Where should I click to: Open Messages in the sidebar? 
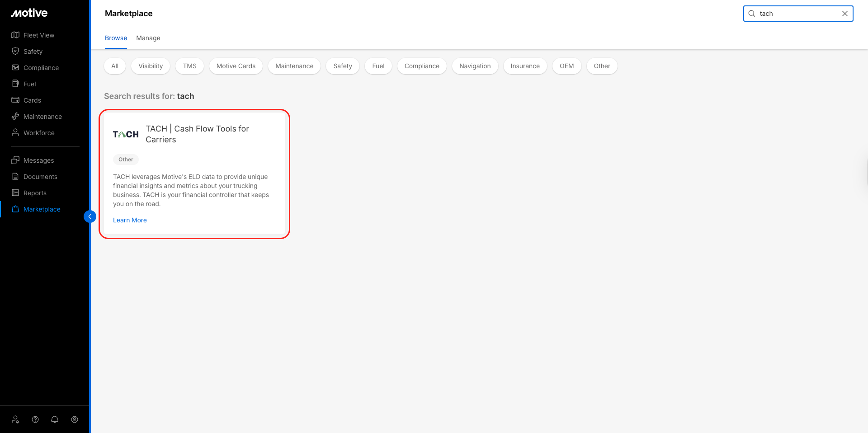38,160
